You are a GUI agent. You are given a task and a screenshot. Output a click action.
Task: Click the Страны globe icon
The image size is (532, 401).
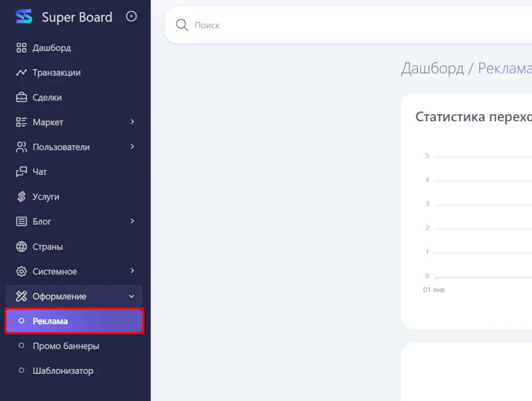click(21, 246)
